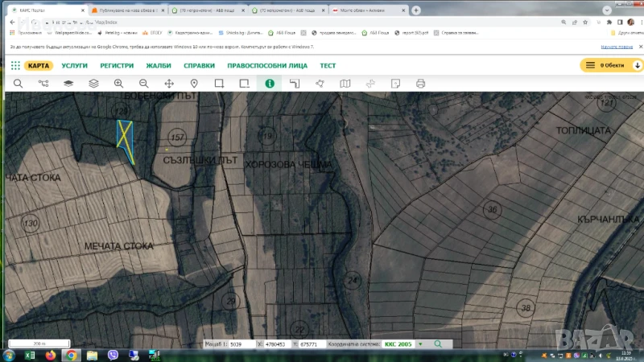This screenshot has height=362, width=644.
Task: Select the zoom out magnifier tool
Action: (144, 83)
